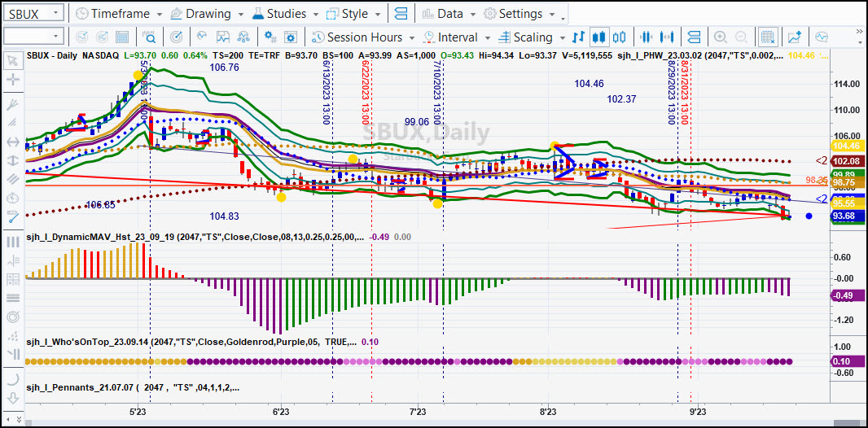Select the trendline drawing tool

pos(12,216)
